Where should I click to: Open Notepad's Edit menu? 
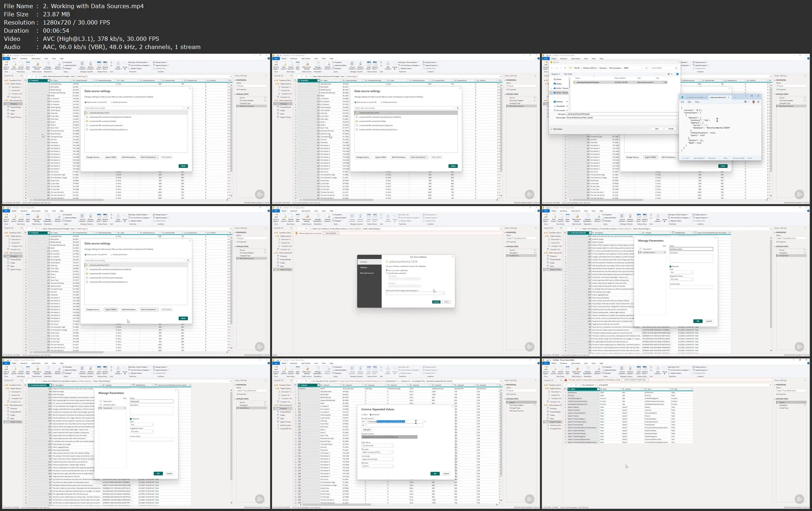689,102
